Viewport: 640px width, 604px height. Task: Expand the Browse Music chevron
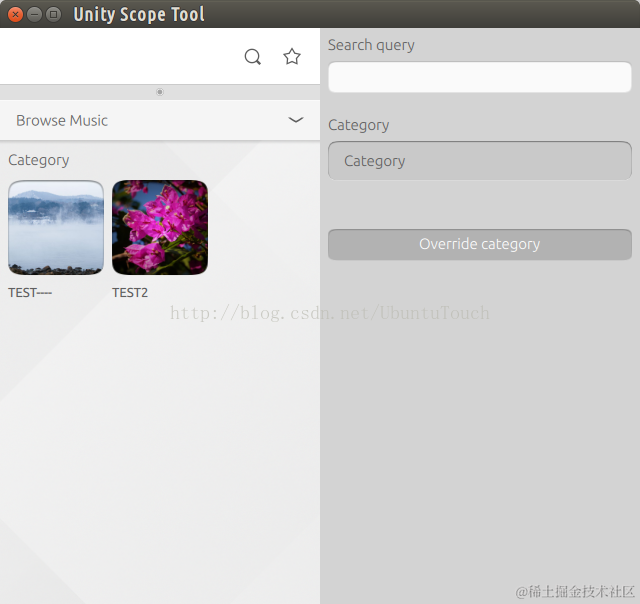[x=296, y=120]
